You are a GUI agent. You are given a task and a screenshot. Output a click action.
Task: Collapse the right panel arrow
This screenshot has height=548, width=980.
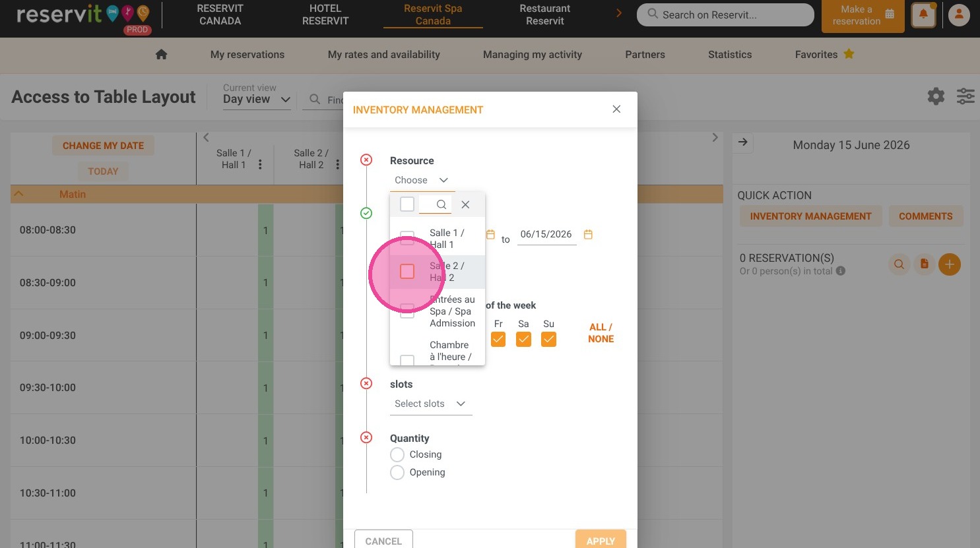point(743,142)
